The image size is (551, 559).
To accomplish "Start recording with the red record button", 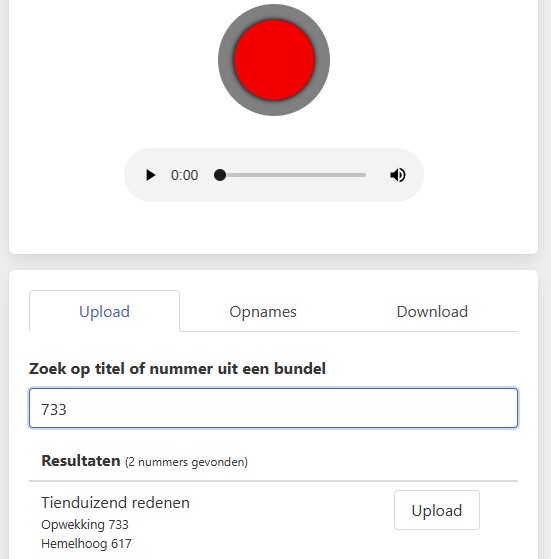I will click(274, 60).
